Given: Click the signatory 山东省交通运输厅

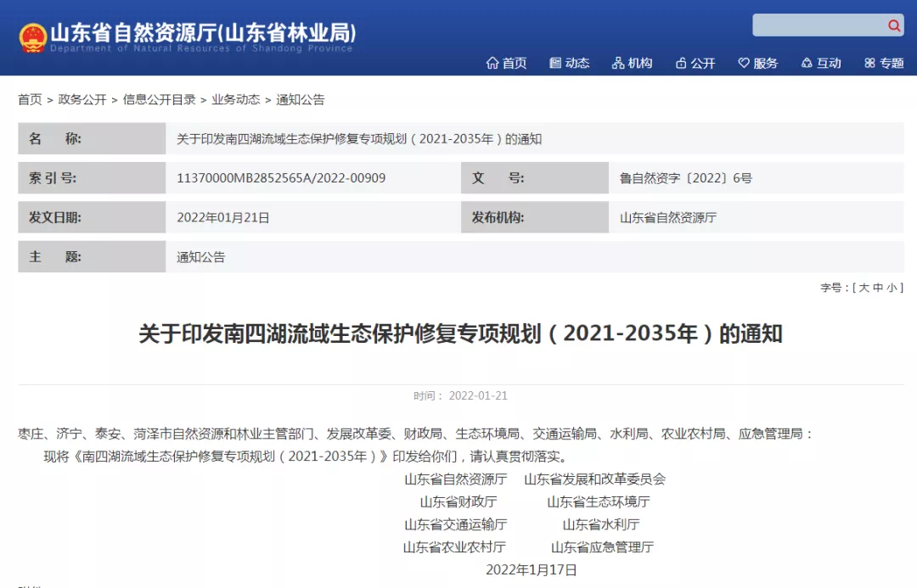Looking at the screenshot, I should [456, 524].
